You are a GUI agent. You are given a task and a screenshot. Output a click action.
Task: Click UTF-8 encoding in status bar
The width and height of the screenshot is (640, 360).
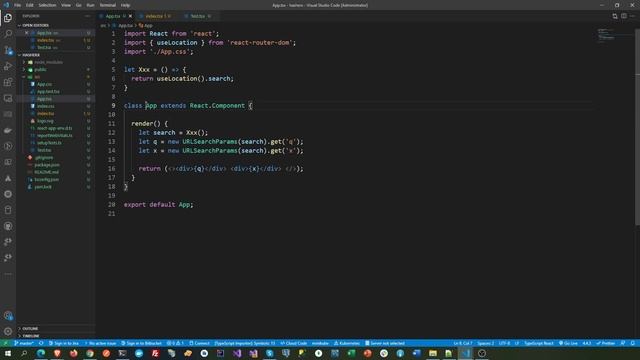[x=504, y=343]
